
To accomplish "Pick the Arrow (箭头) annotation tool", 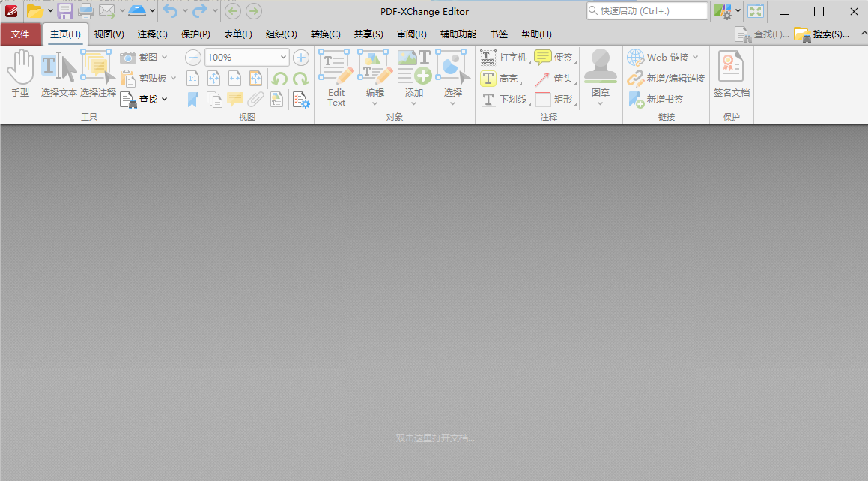I will (555, 79).
